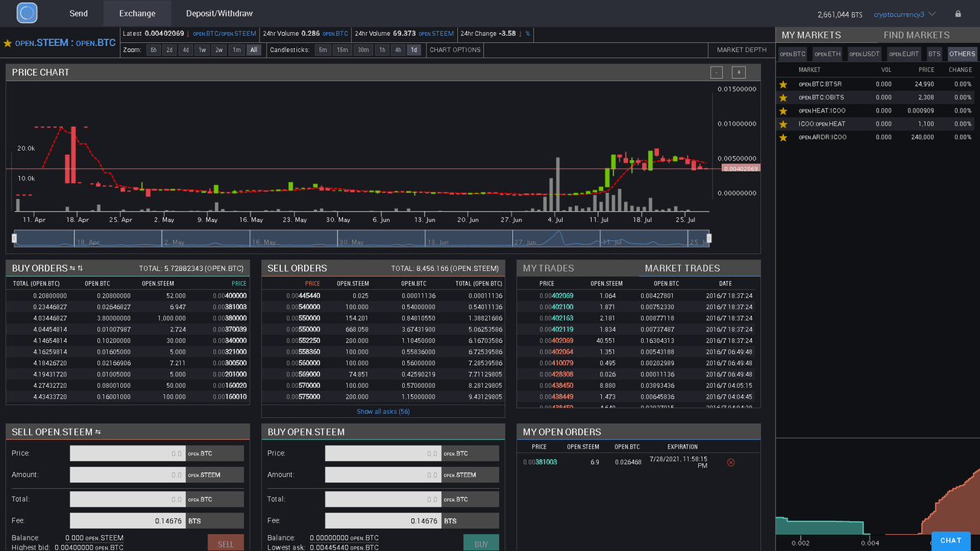Toggle favorite star for OPEN.BTC:OBITS market
The height and width of the screenshot is (551, 980).
[x=783, y=97]
